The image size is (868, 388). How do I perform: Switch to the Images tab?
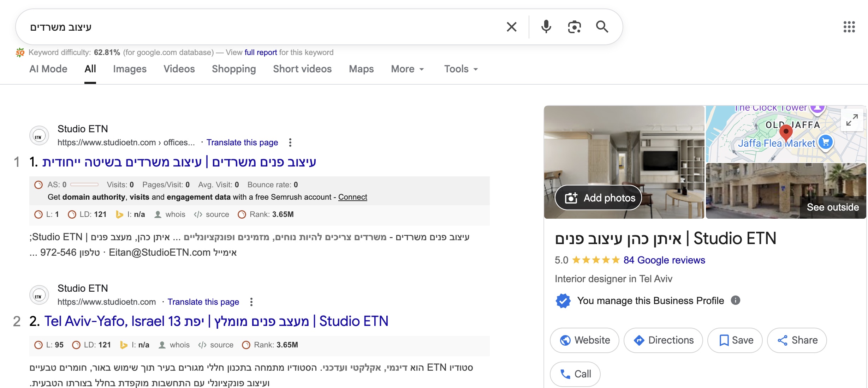(x=130, y=69)
